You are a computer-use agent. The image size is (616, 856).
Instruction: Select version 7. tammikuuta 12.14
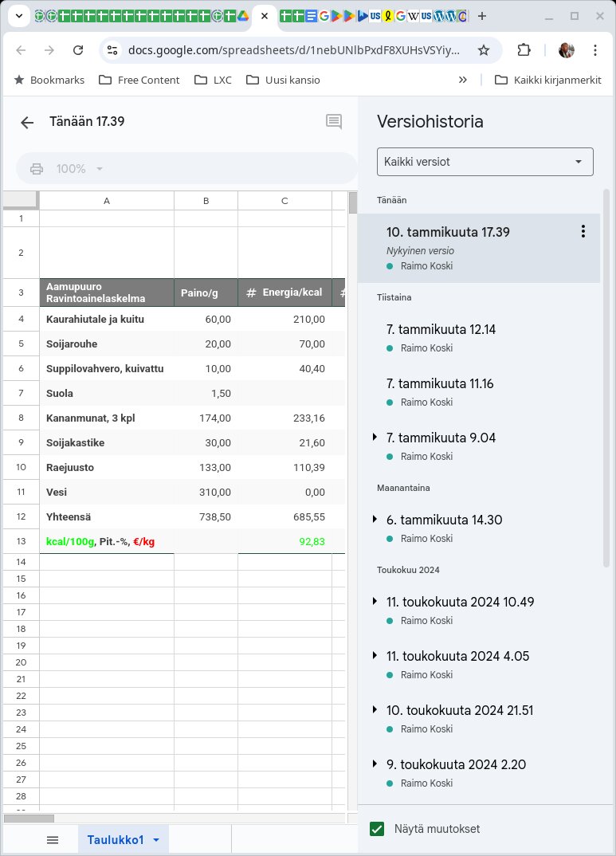tap(441, 329)
